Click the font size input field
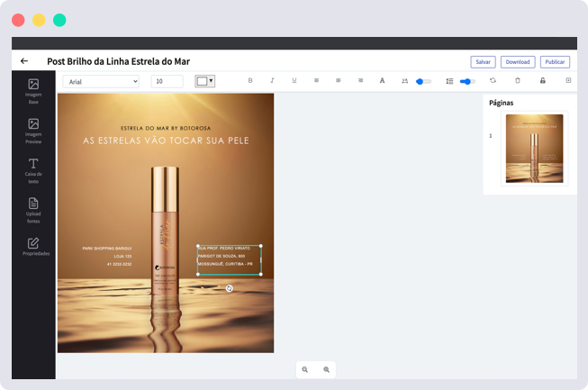 pyautogui.click(x=167, y=81)
